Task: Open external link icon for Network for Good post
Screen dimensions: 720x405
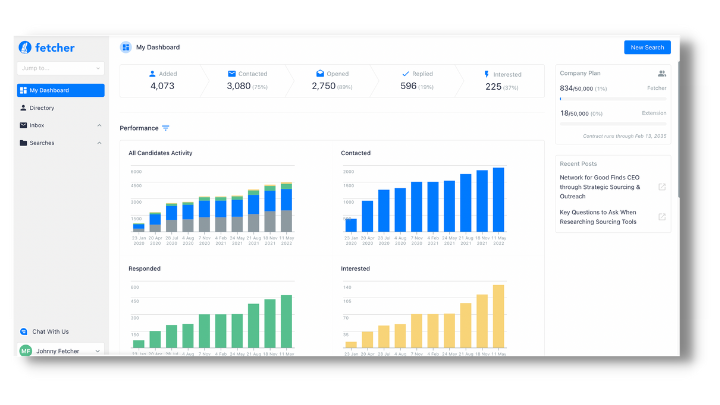Action: pyautogui.click(x=661, y=187)
